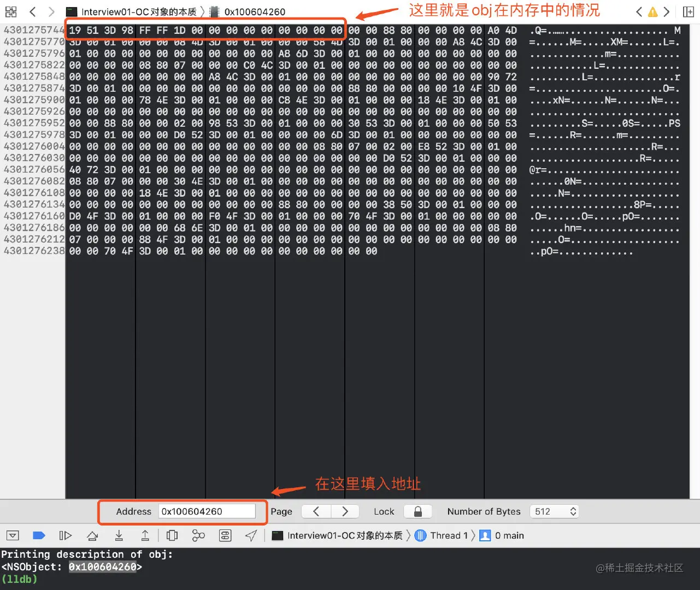Click the highlighted 0x100604260 in the console

(103, 567)
